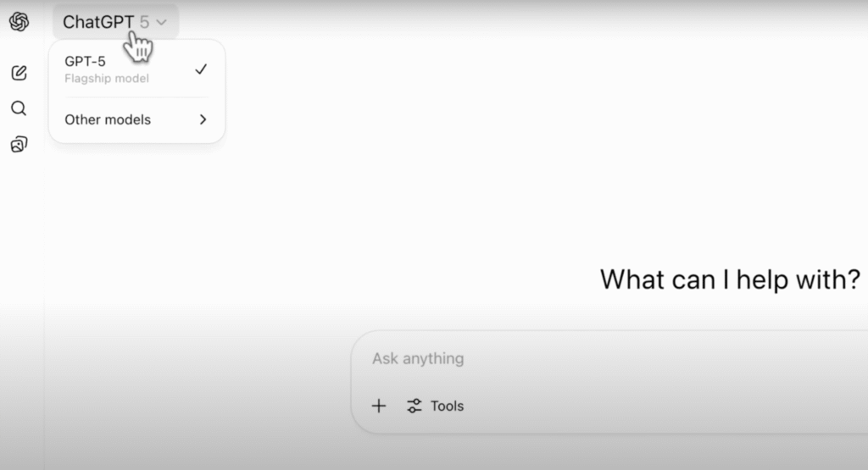Image resolution: width=868 pixels, height=470 pixels.
Task: Click the gray number 5 in the header
Action: (144, 23)
